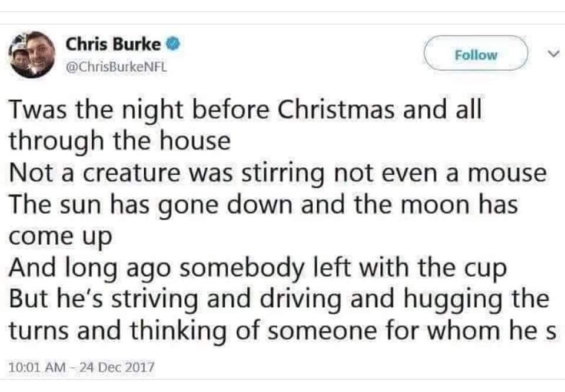Screen dimensions: 565x392
Task: Click the line starting 'Twas the night before'
Action: click(245, 111)
